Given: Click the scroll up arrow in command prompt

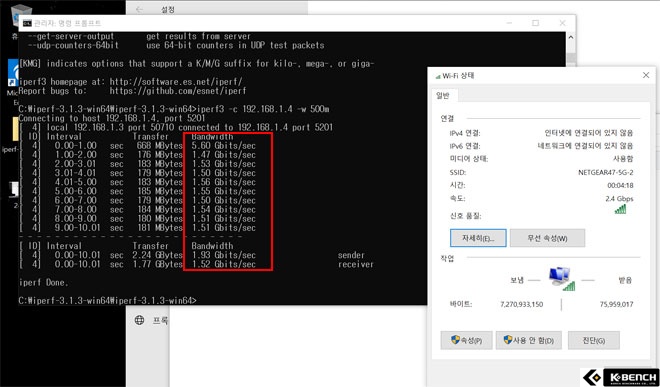Looking at the screenshot, I should pyautogui.click(x=571, y=37).
